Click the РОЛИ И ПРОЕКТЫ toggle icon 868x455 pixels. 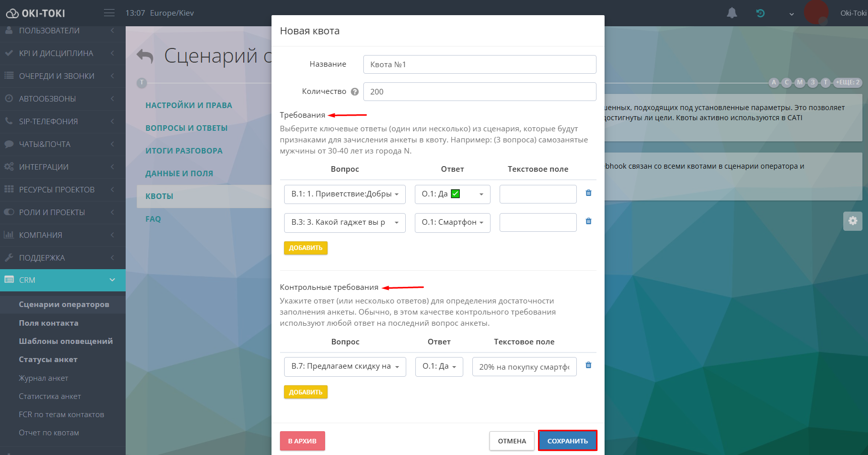(9, 212)
